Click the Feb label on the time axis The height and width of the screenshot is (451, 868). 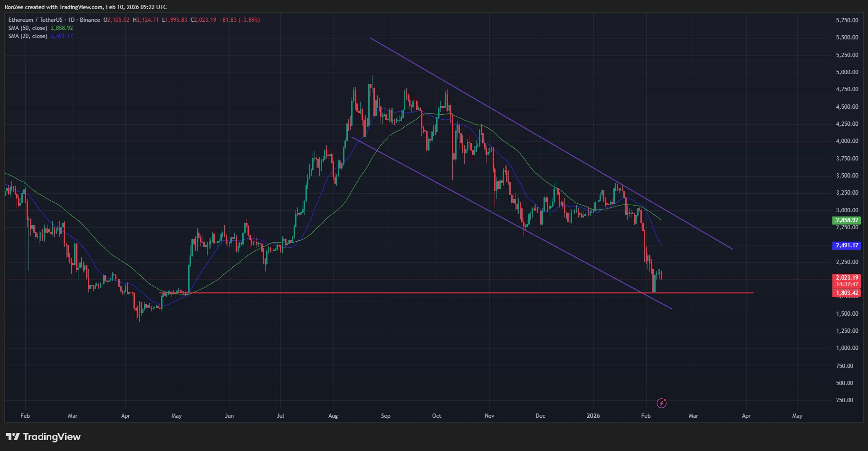[25, 415]
